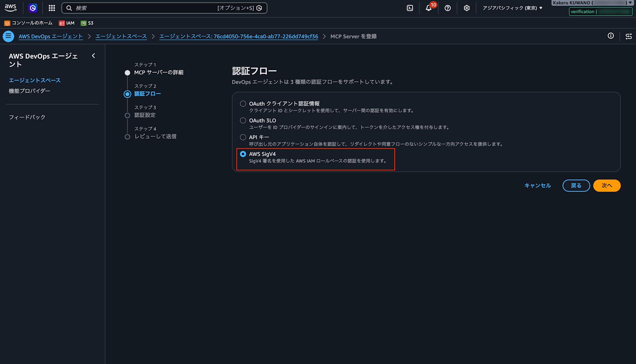Go to step 1 MCP サーバーの詳細
The image size is (636, 364).
click(x=159, y=72)
